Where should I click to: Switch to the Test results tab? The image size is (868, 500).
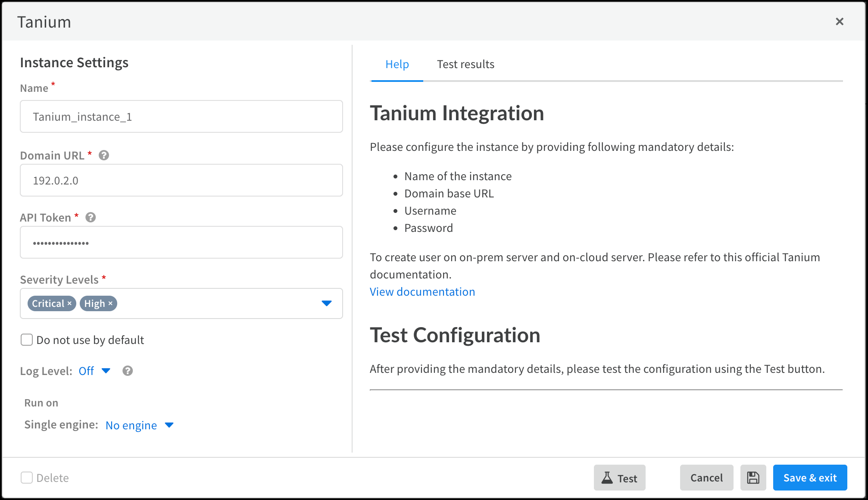465,64
